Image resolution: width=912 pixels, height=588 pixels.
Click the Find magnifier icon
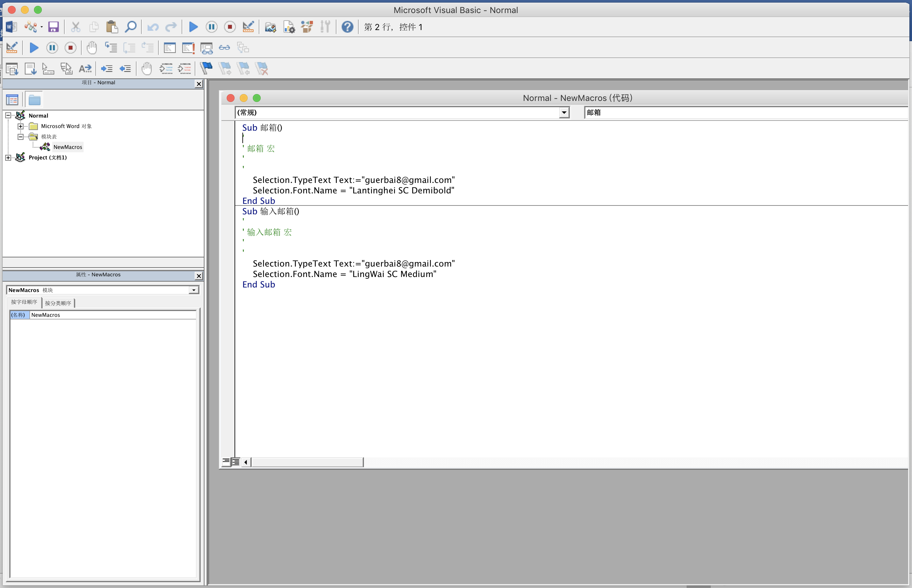pyautogui.click(x=131, y=27)
